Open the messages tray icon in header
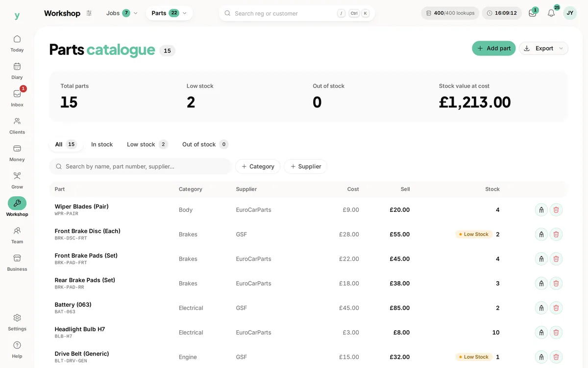 (x=533, y=13)
